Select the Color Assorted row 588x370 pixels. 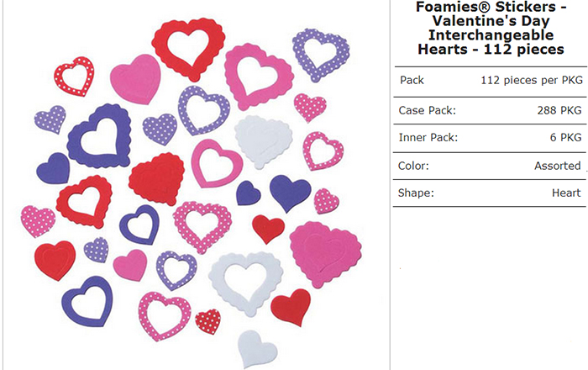491,166
